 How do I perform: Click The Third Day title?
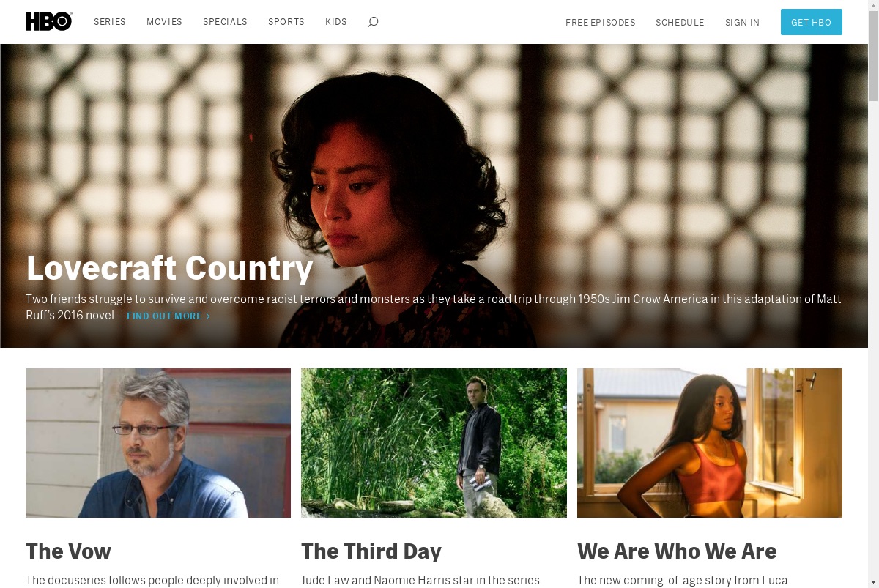[371, 551]
